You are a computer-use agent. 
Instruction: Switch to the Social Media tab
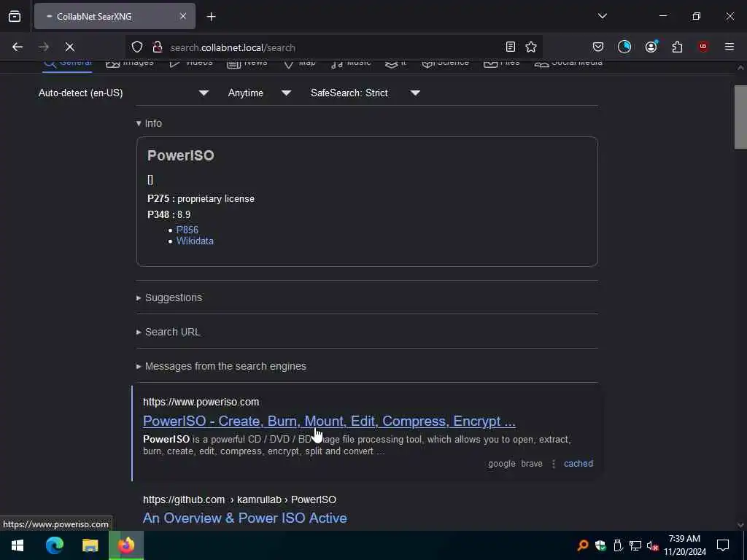pos(568,64)
